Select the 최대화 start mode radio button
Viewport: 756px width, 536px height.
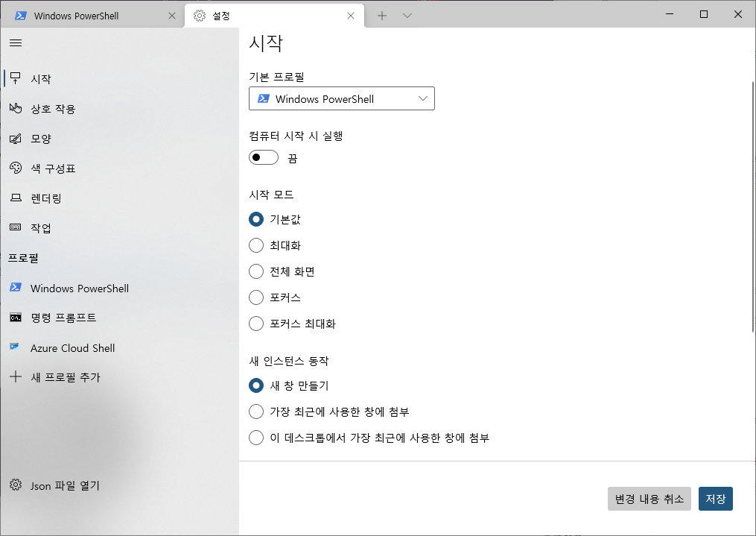point(256,245)
